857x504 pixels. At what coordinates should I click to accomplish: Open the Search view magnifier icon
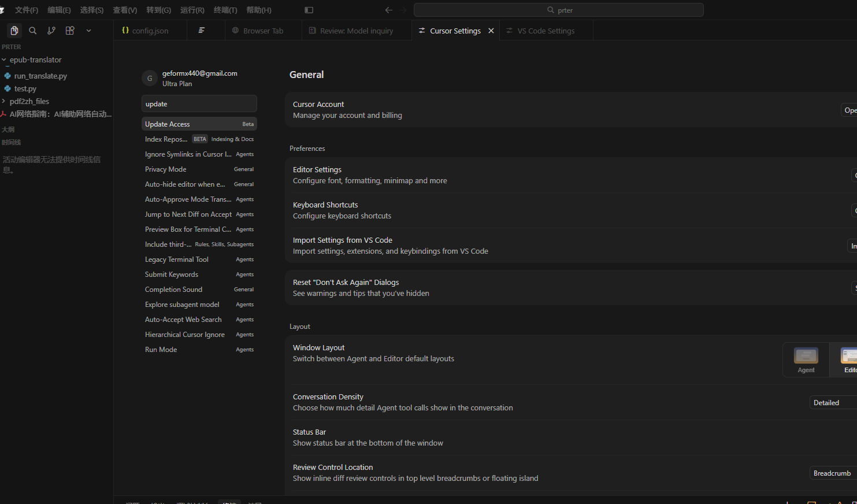(33, 31)
